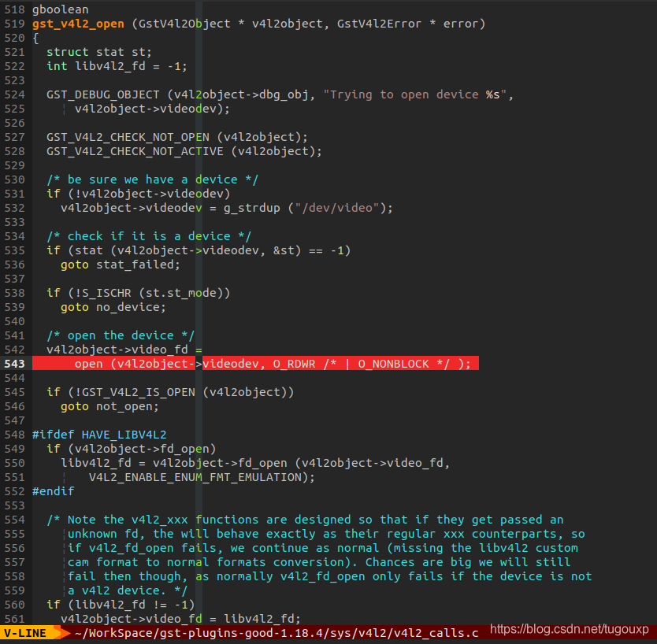Click 'if (libv4l2_fd != -1)' line

coord(121,605)
